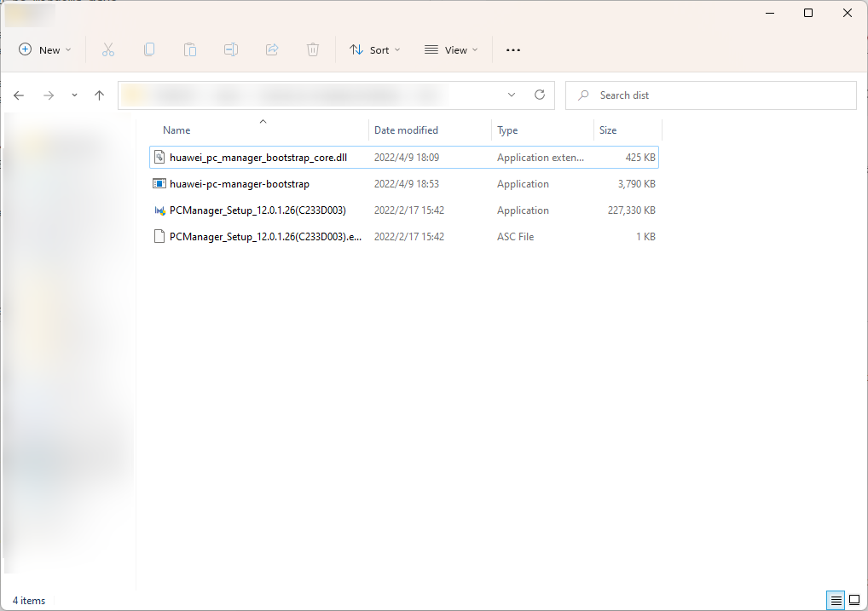Image resolution: width=868 pixels, height=611 pixels.
Task: Go up one folder level
Action: coord(99,95)
